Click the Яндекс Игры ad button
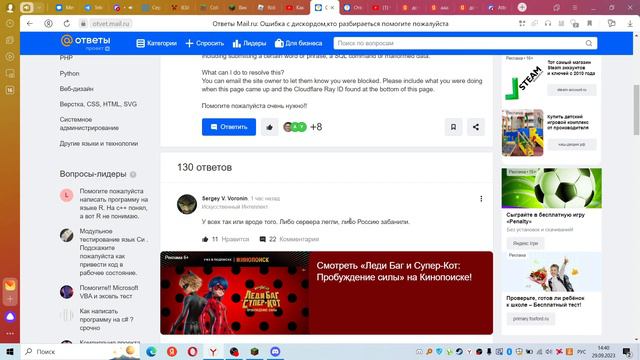The image size is (640, 360). coord(525,243)
